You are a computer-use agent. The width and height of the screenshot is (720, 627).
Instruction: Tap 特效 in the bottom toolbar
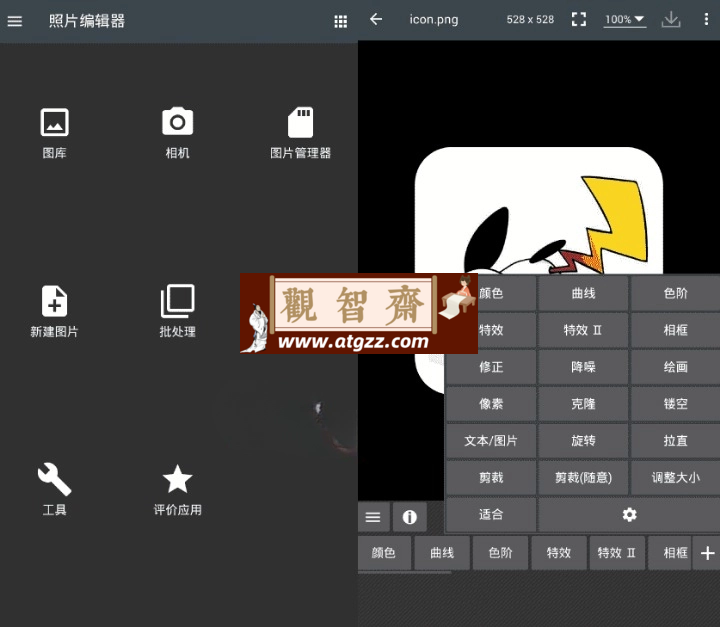click(x=559, y=553)
